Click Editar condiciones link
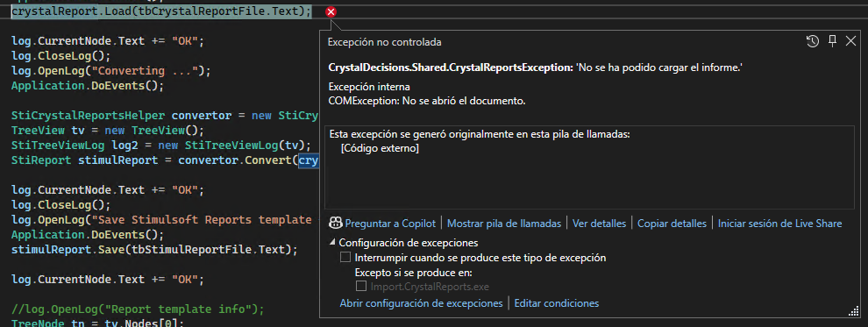Image resolution: width=868 pixels, height=327 pixels. pyautogui.click(x=557, y=303)
